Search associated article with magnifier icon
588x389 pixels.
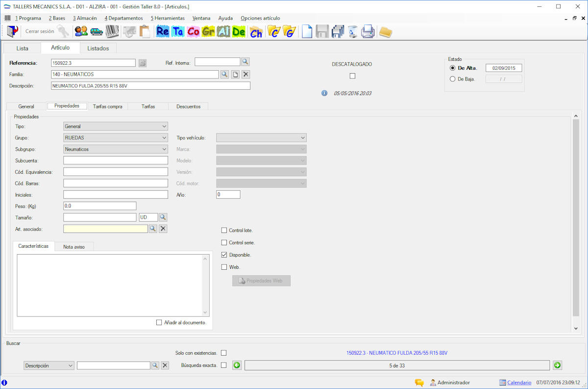[x=153, y=229]
